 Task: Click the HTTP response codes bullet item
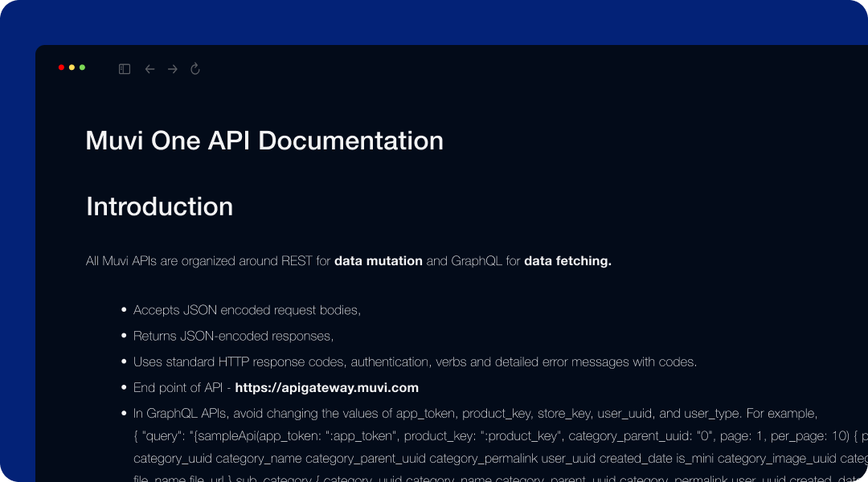(415, 361)
